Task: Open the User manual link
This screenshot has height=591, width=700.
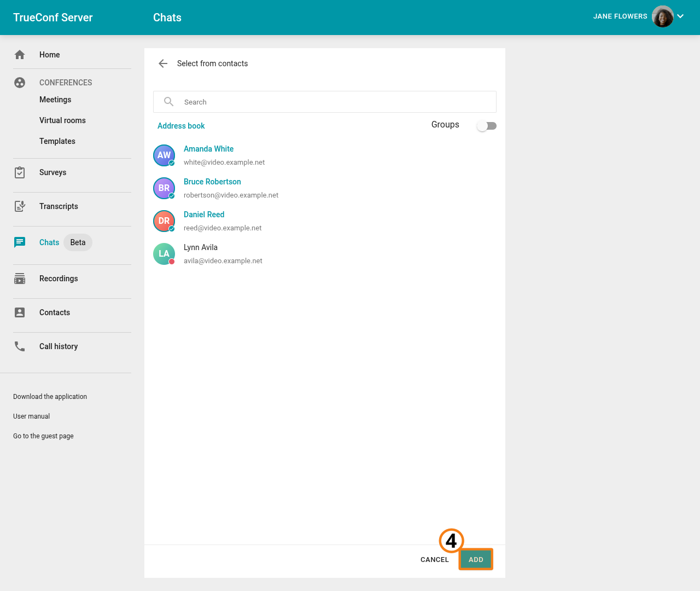Action: pyautogui.click(x=31, y=416)
